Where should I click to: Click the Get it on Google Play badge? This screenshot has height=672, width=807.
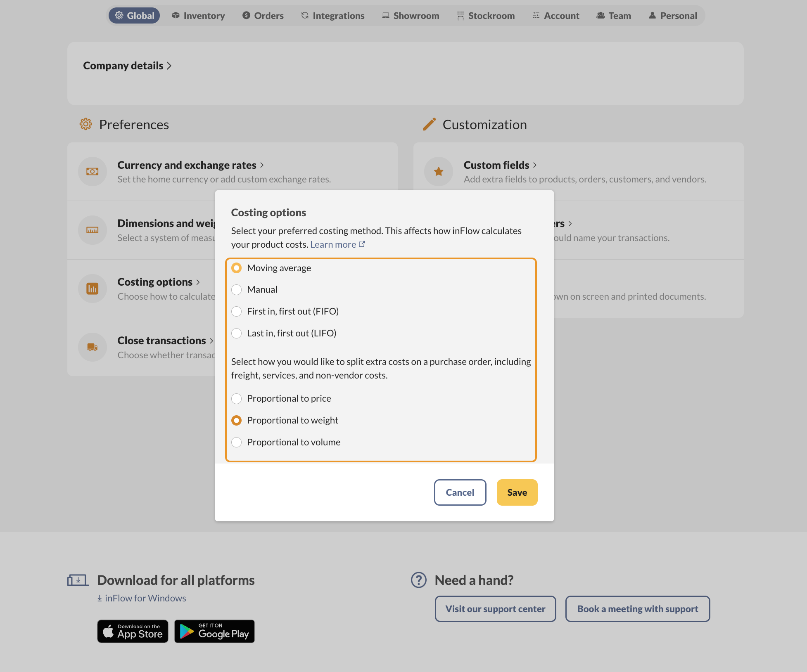[214, 631]
